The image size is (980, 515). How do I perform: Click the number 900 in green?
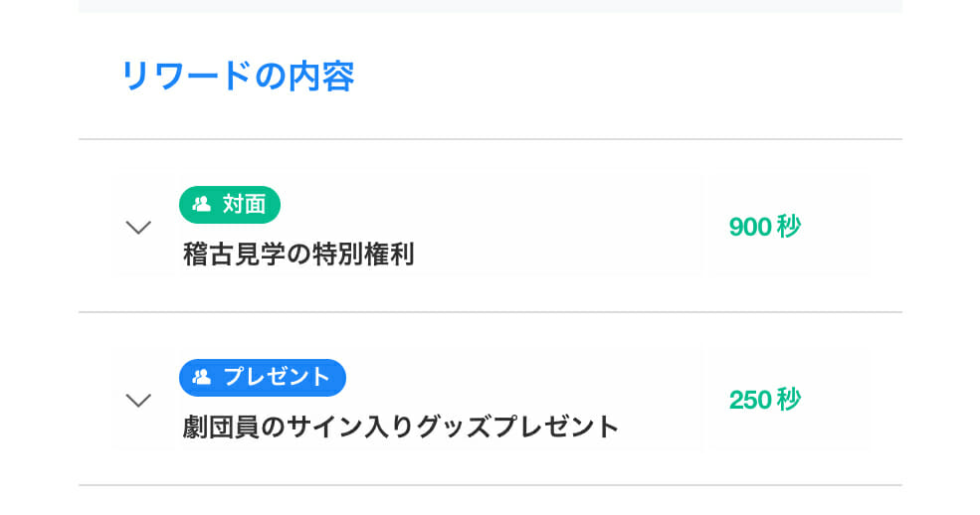(750, 228)
